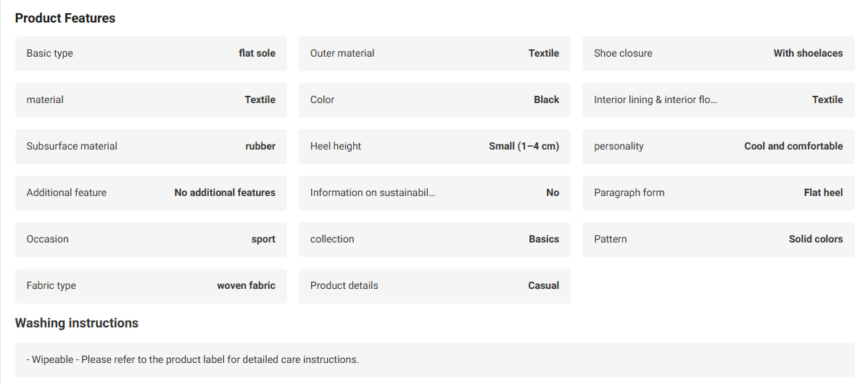Image resolution: width=868 pixels, height=384 pixels.
Task: Click the Additional feature row
Action: coord(151,193)
